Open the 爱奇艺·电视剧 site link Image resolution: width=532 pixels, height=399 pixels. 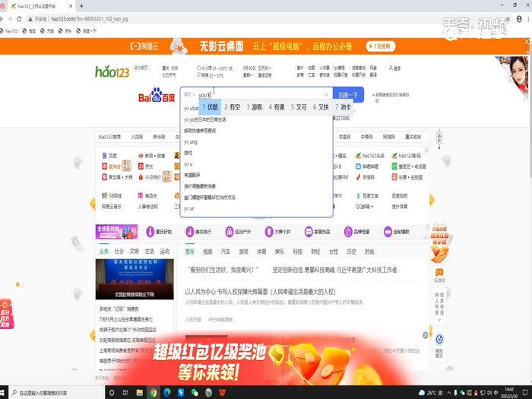click(x=409, y=166)
